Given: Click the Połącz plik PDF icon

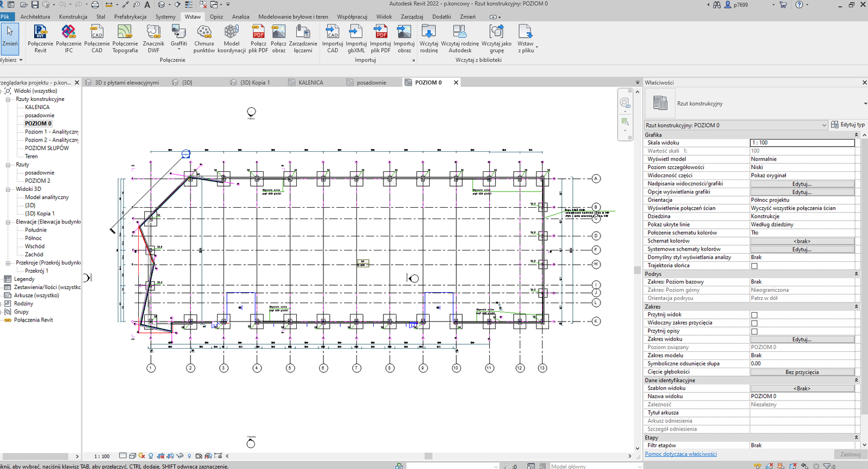Looking at the screenshot, I should 258,38.
